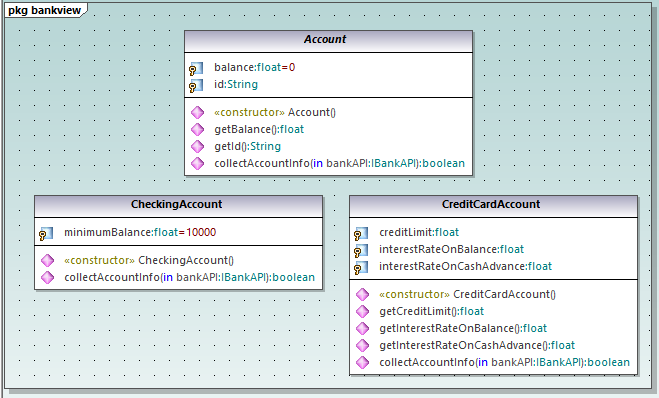
Task: Select the diamond icon beside CheckingAccount constructor
Action: click(x=47, y=261)
